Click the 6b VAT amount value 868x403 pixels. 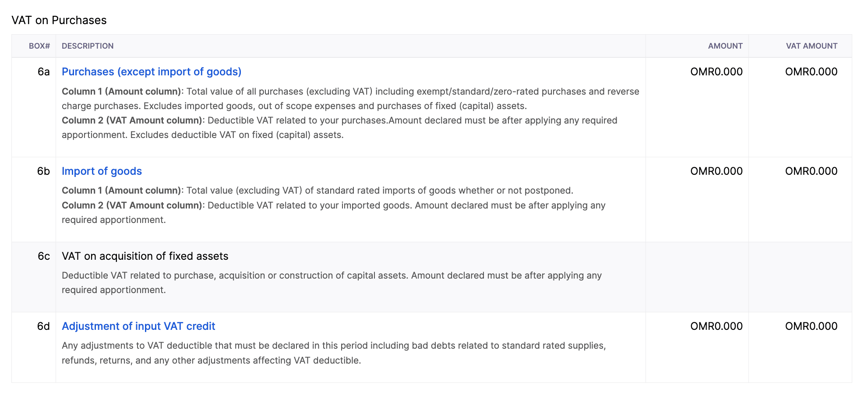coord(811,171)
